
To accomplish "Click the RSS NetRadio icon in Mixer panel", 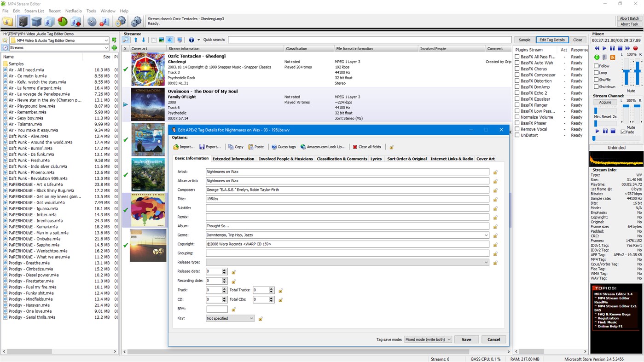I will [x=612, y=57].
